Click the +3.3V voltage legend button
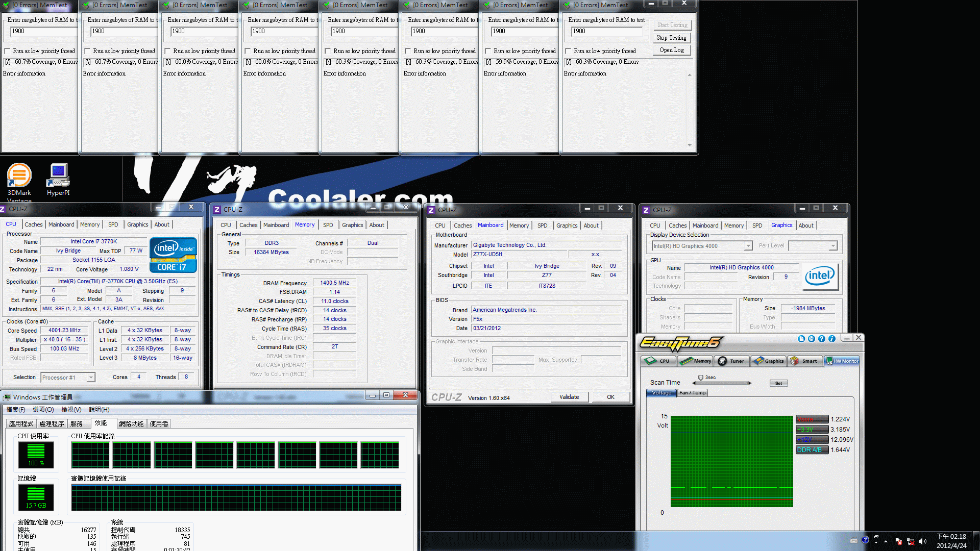Viewport: 980px width, 551px height. tap(812, 430)
